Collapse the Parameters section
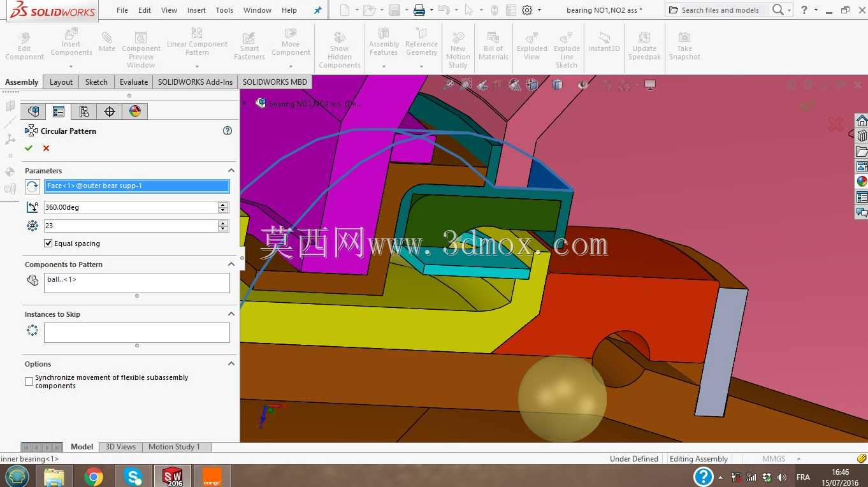 click(231, 171)
